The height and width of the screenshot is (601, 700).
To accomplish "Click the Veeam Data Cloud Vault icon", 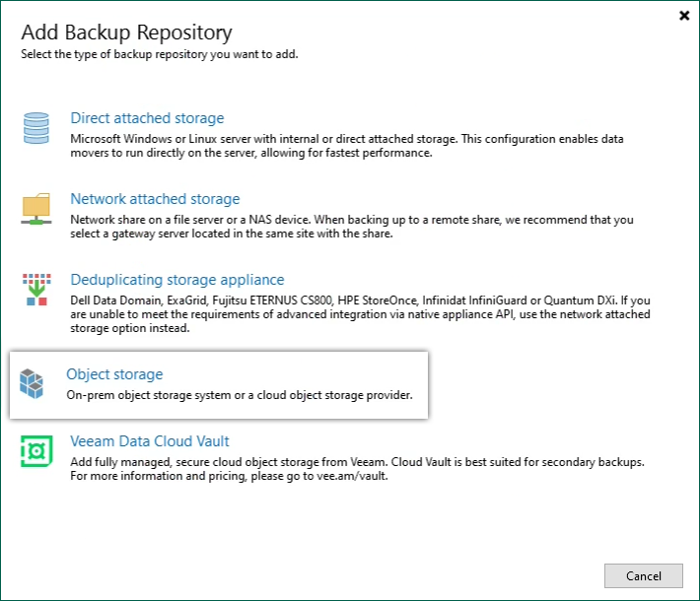I will 36,451.
